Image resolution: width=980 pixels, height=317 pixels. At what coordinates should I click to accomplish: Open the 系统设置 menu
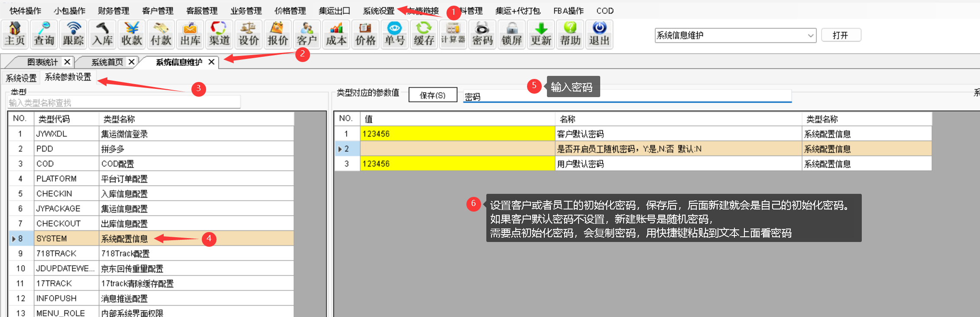tap(378, 11)
